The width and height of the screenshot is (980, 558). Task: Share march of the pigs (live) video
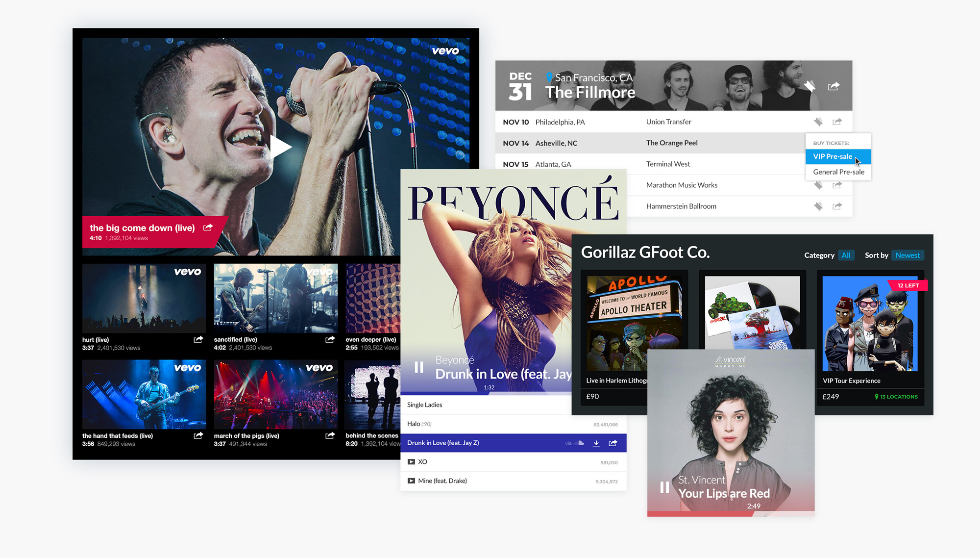[x=330, y=435]
